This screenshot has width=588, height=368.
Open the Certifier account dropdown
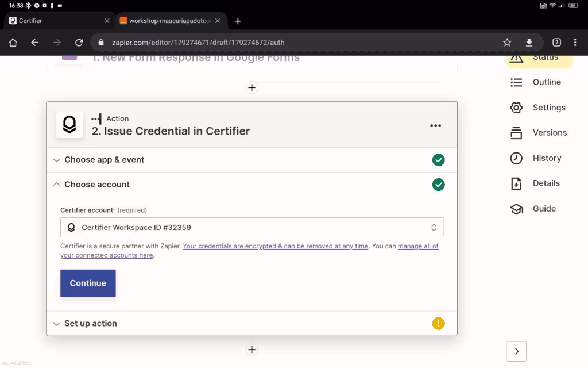[x=252, y=227]
